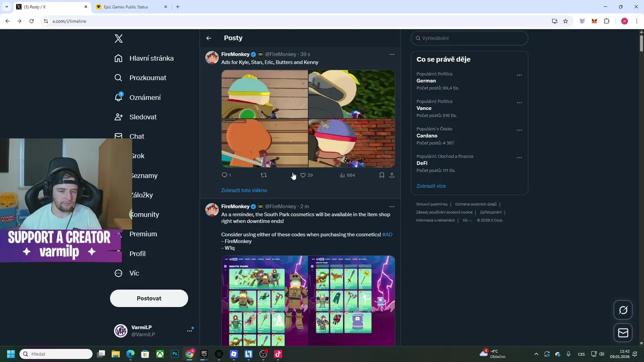Click the X logo in sidebar

119,39
